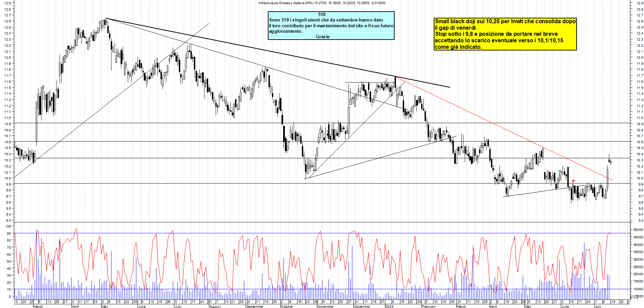644x308 pixels.
Task: Click the yellow note line 'come già indicato.'
Action: 458,47
